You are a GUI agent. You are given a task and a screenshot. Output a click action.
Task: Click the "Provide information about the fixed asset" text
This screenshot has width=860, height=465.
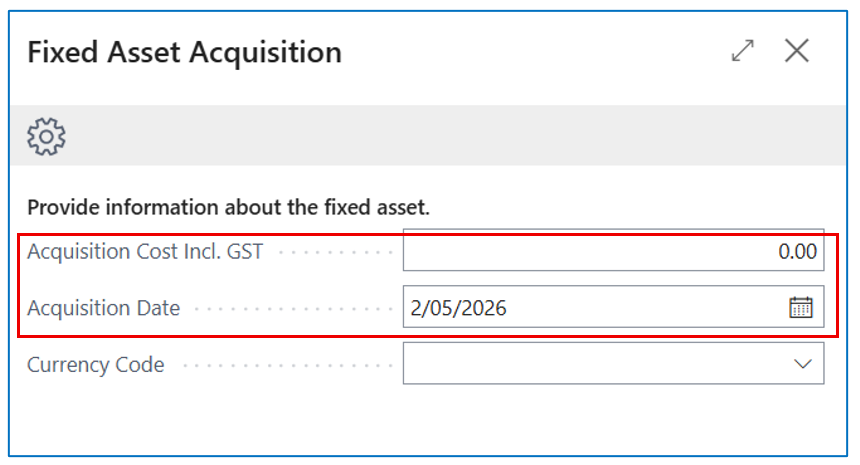[x=228, y=208]
